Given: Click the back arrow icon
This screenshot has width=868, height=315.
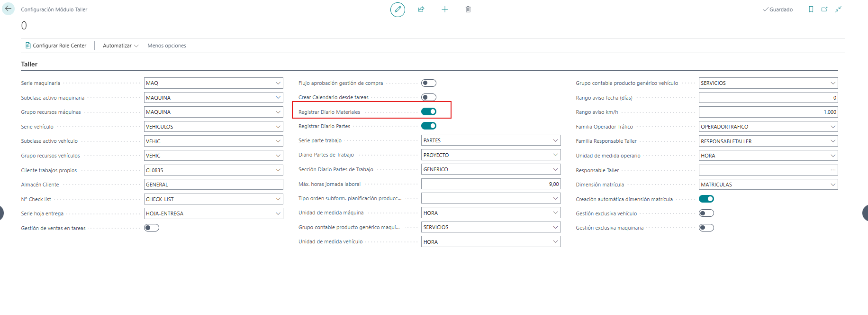Looking at the screenshot, I should pyautogui.click(x=8, y=9).
